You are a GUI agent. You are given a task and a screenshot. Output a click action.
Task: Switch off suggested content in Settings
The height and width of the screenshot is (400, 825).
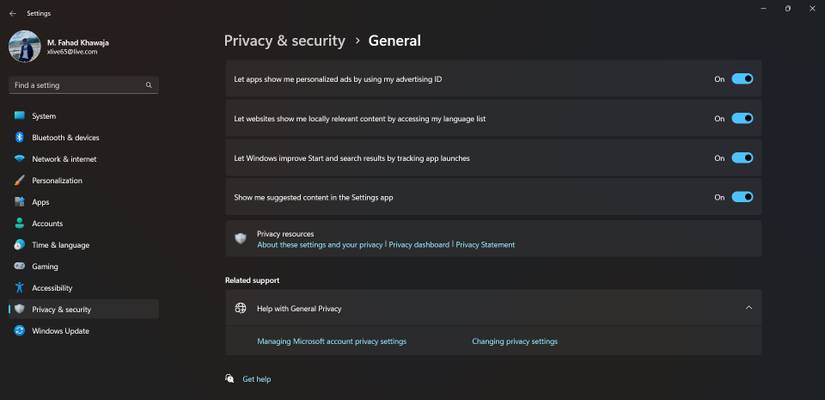click(742, 197)
